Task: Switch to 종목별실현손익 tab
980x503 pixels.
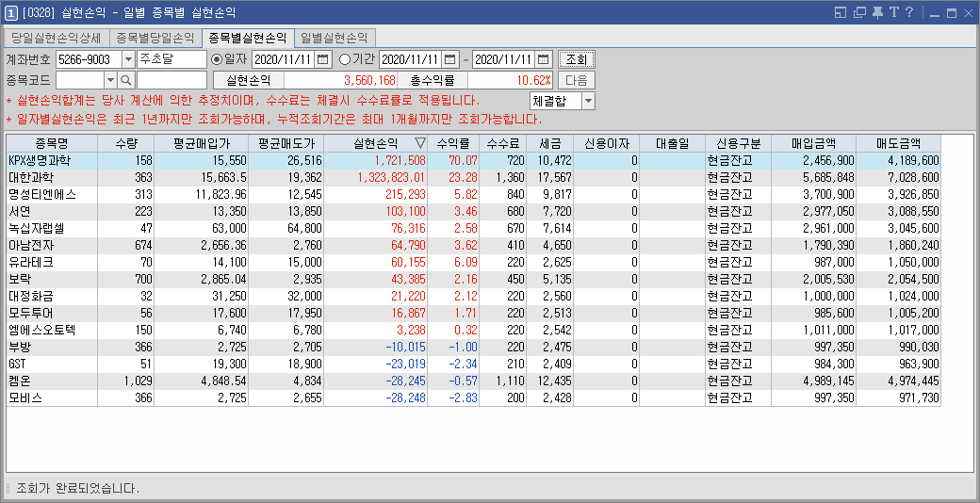Action: pos(248,38)
